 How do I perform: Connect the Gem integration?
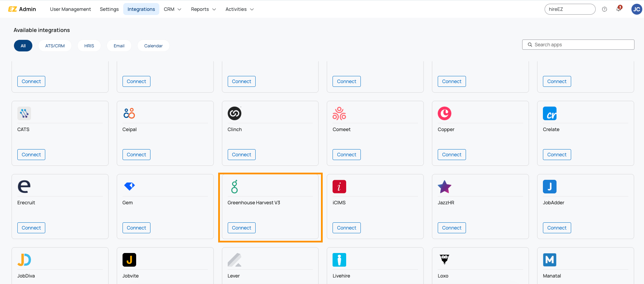(136, 228)
